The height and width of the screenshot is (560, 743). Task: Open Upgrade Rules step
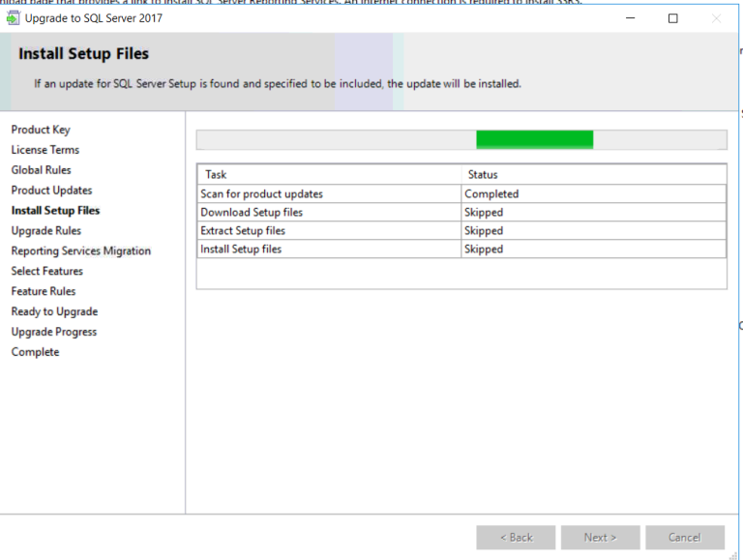46,231
